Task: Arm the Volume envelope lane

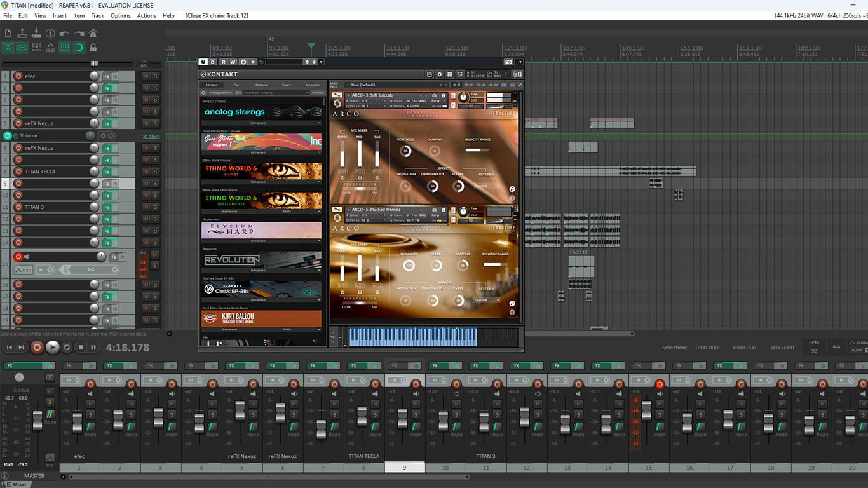Action: click(8, 135)
